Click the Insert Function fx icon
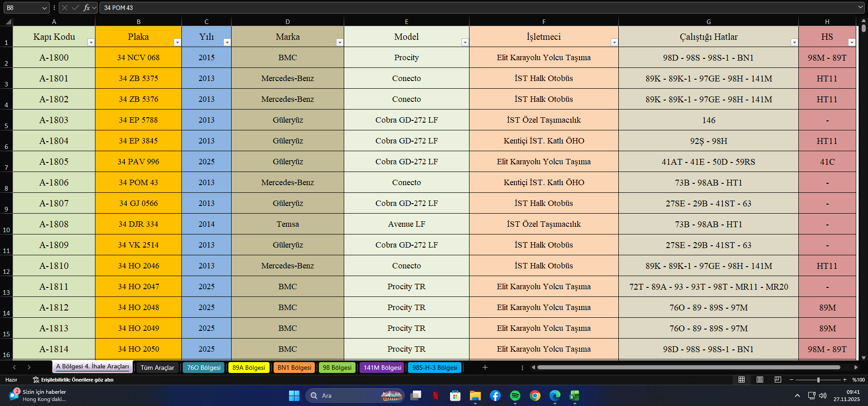This screenshot has height=406, width=868. (86, 8)
